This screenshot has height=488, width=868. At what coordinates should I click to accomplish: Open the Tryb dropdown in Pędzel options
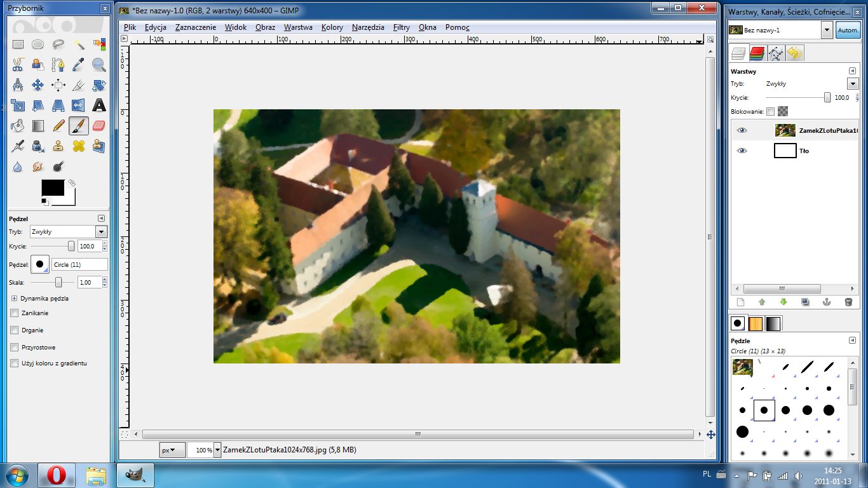[69, 232]
